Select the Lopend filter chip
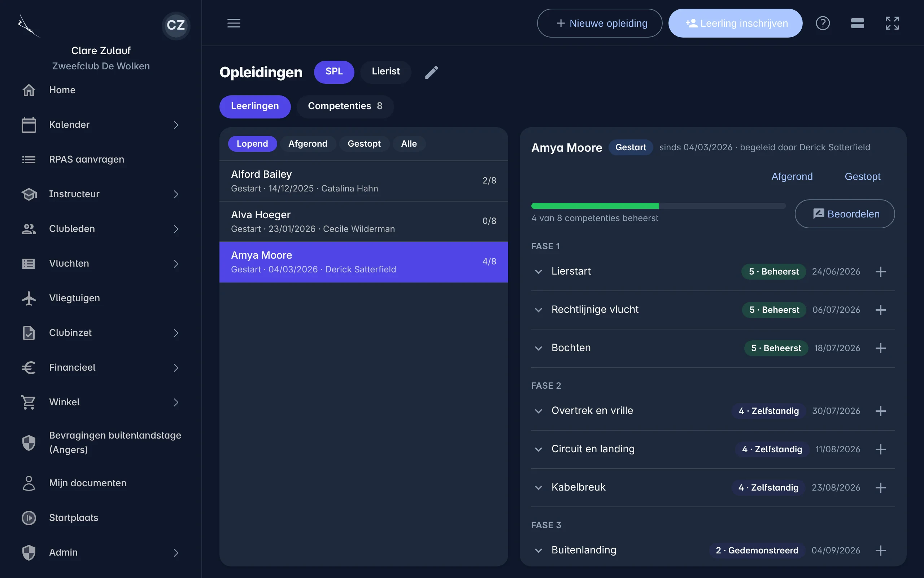 tap(252, 144)
